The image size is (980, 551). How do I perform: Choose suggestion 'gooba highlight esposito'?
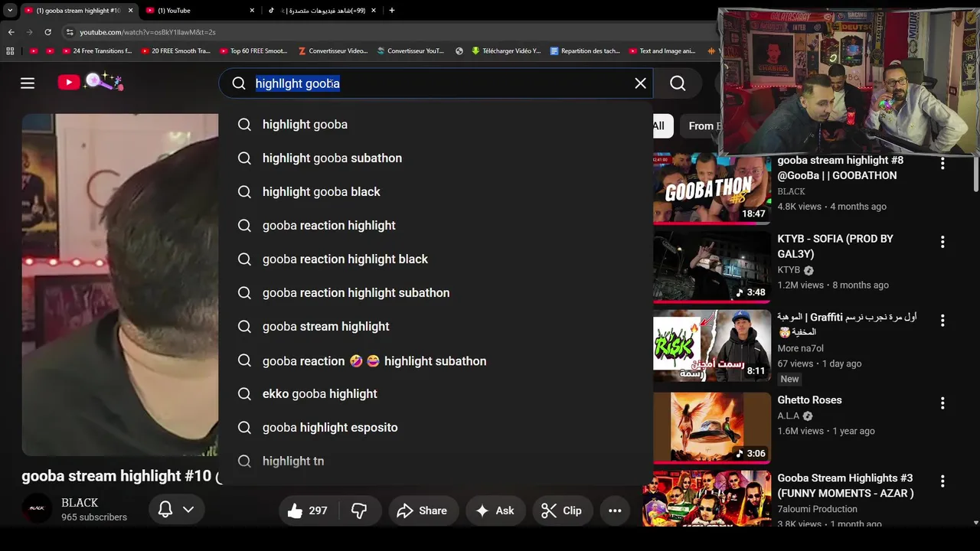tap(436, 427)
